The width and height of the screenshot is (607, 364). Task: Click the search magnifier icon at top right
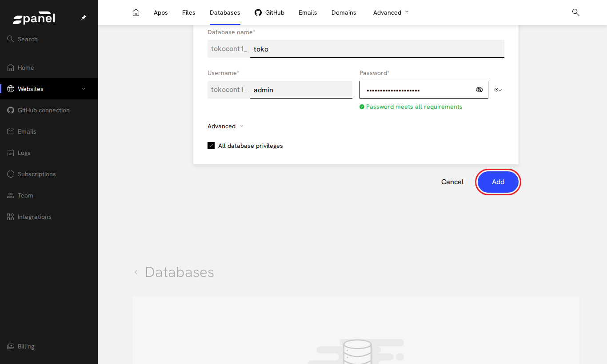click(575, 12)
